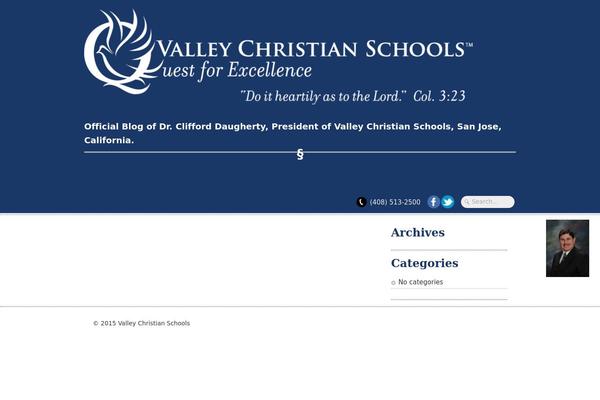Click the No categories list item
This screenshot has width=600, height=400.
(421, 282)
